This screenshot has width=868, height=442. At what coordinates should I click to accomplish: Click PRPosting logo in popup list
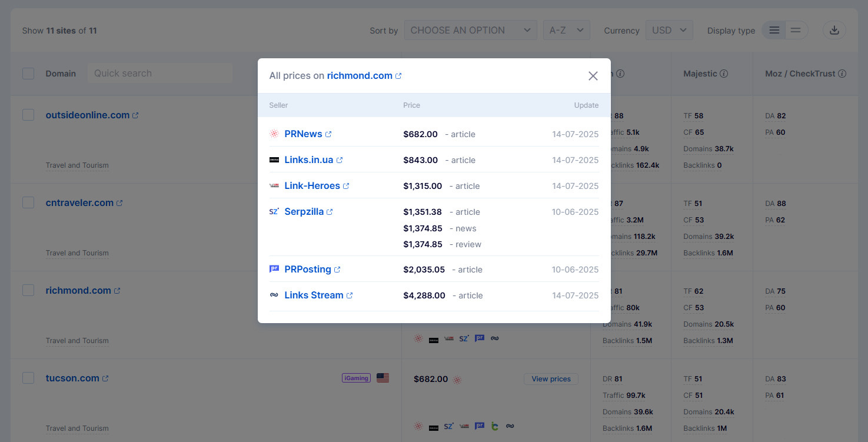(x=274, y=269)
